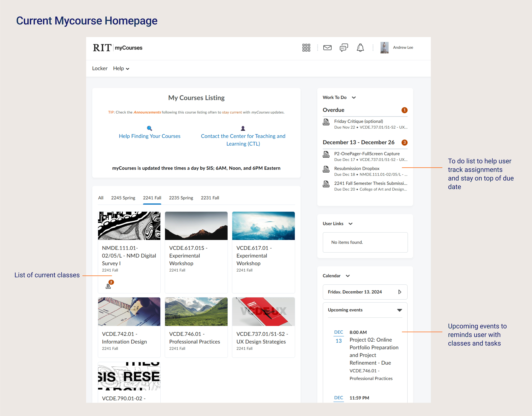532x416 pixels.
Task: Click the Announcements link in the tip
Action: (x=147, y=112)
